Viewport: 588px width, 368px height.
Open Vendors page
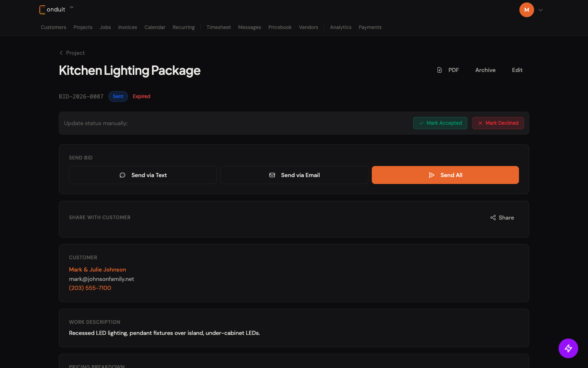308,27
